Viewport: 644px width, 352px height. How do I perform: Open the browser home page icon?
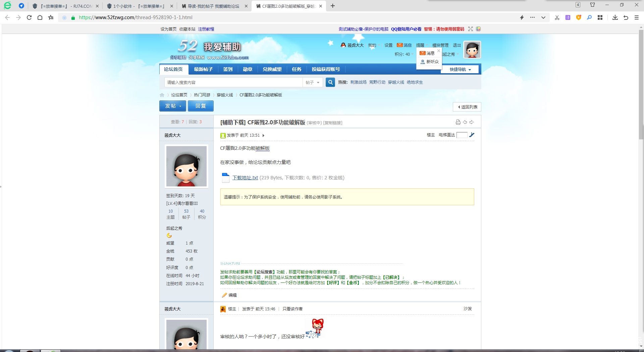point(40,17)
